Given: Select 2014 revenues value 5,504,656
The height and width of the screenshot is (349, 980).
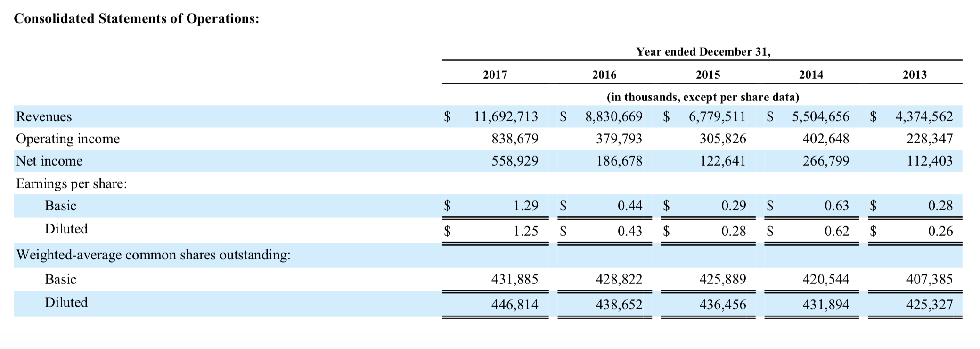Looking at the screenshot, I should pos(821,116).
